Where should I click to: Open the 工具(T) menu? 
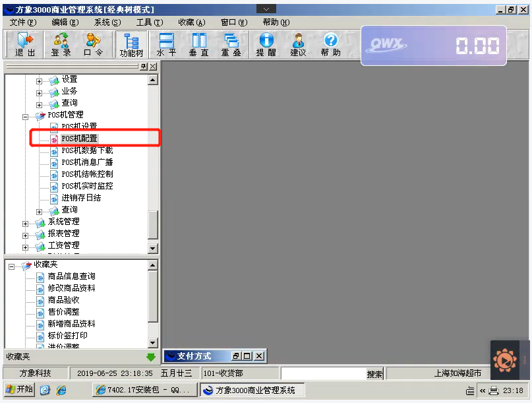click(150, 22)
